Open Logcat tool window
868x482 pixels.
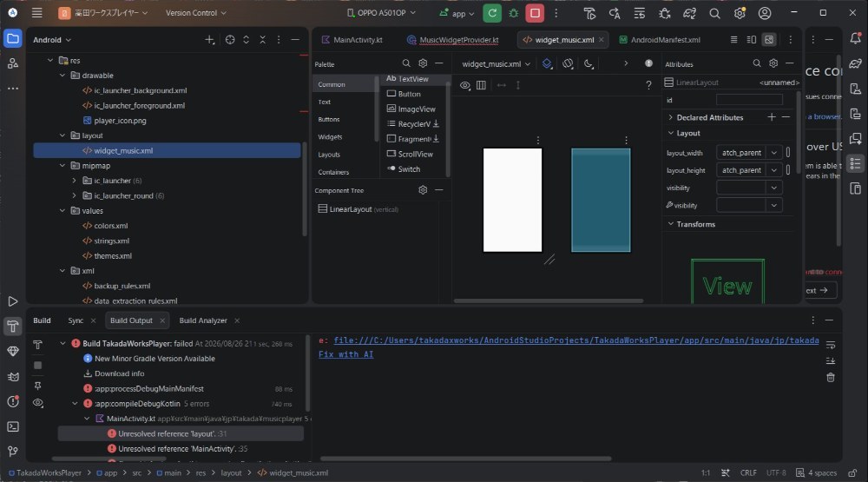(x=13, y=377)
